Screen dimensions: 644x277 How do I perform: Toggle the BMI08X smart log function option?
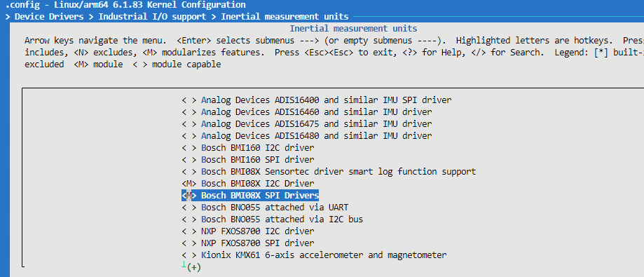[189, 171]
